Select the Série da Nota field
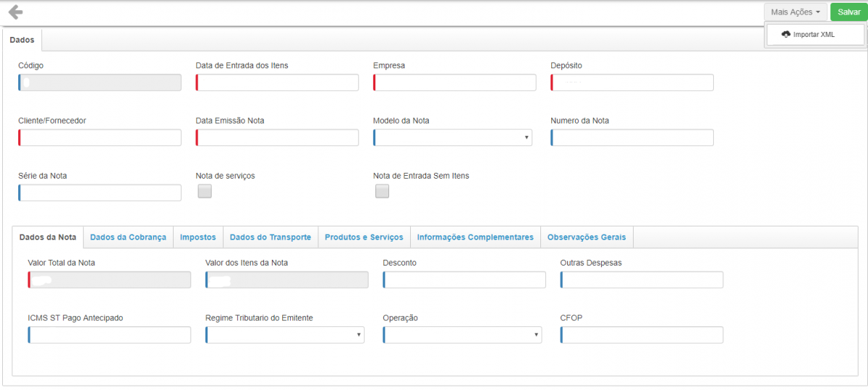Screen dimensions: 868x390 (x=100, y=192)
